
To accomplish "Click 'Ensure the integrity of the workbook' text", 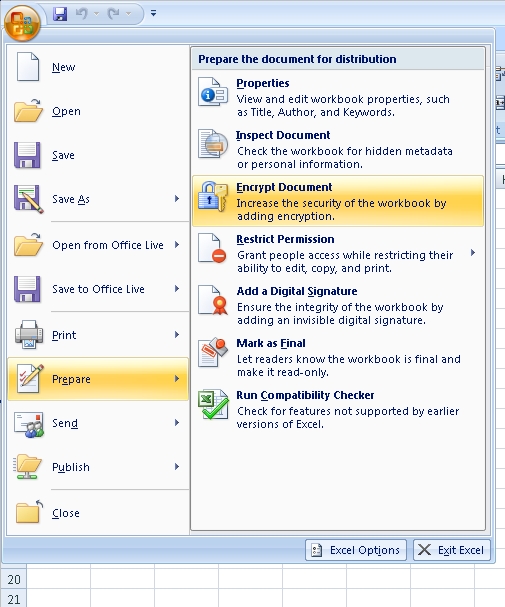I will (340, 314).
